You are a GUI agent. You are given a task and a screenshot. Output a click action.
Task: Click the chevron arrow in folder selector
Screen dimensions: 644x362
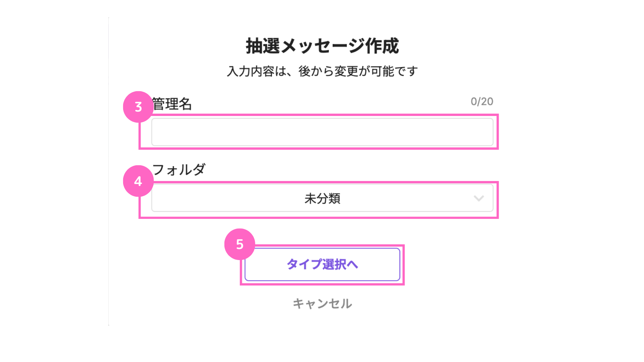[x=479, y=198]
